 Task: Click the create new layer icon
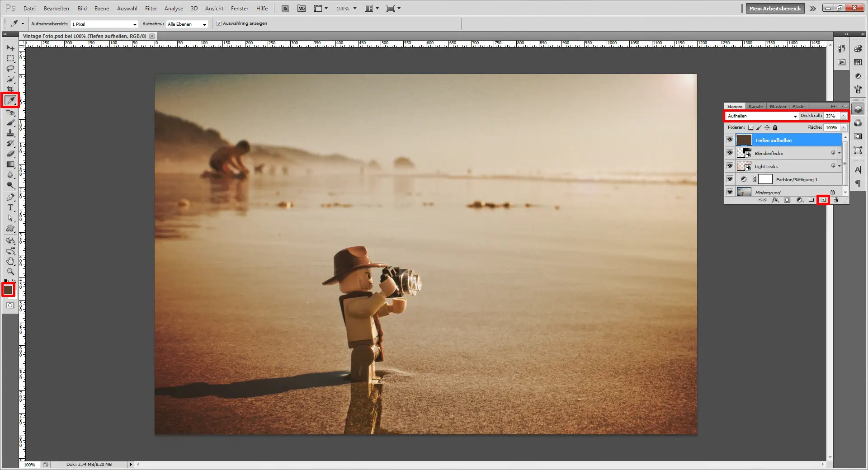pos(823,200)
